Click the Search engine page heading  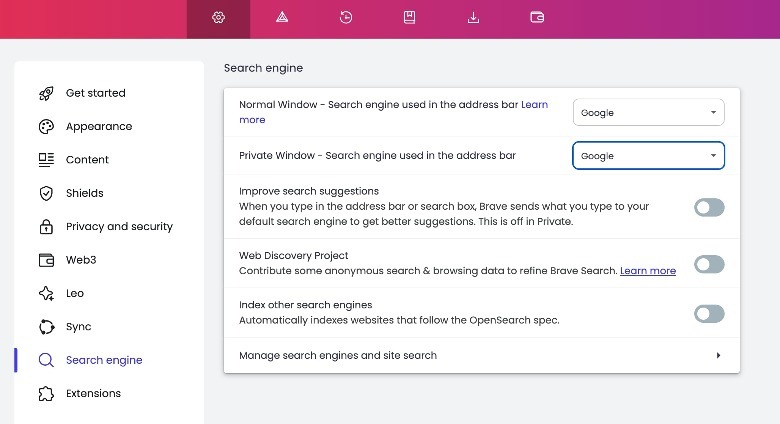263,68
